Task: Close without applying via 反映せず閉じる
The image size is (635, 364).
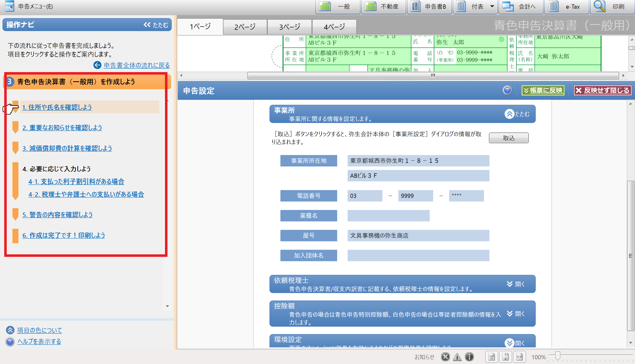Action: click(x=602, y=90)
